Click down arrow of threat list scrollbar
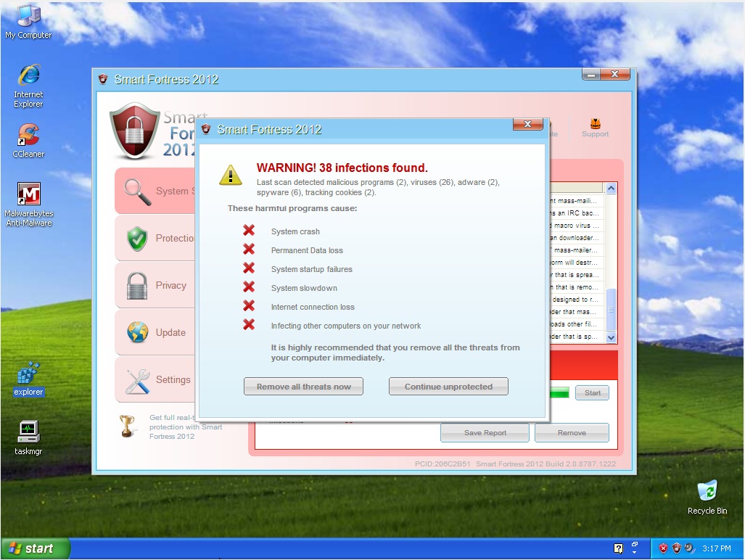Screen dimensions: 745x560 coord(611,337)
